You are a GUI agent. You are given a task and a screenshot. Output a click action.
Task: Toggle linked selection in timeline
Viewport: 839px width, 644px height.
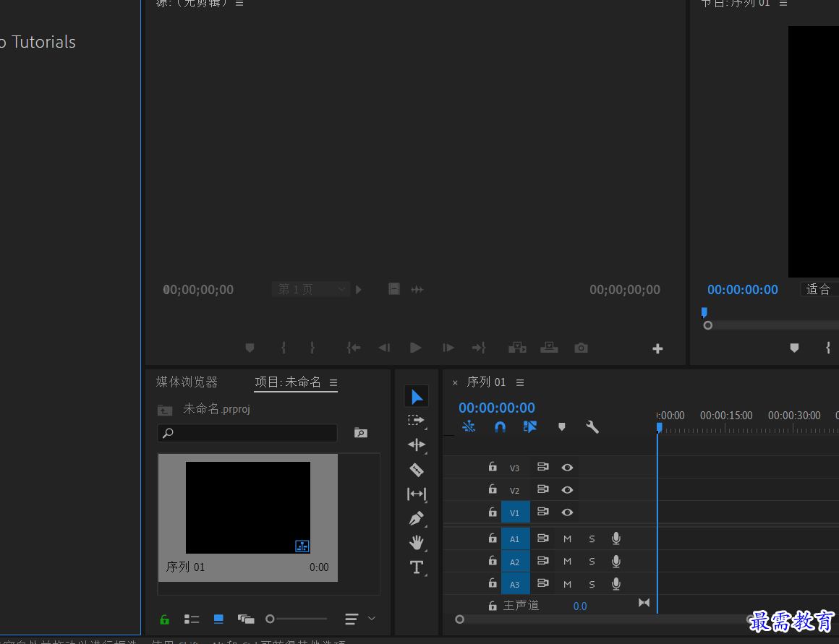[529, 426]
